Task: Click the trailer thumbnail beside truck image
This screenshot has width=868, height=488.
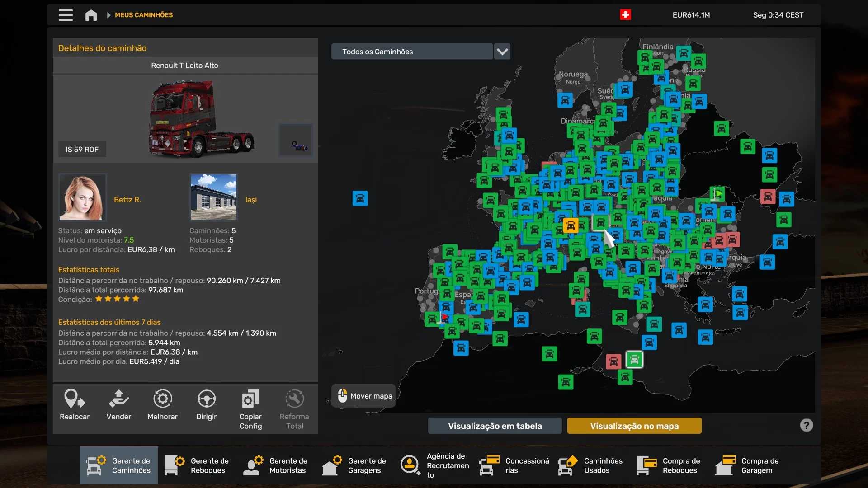Action: tap(296, 140)
